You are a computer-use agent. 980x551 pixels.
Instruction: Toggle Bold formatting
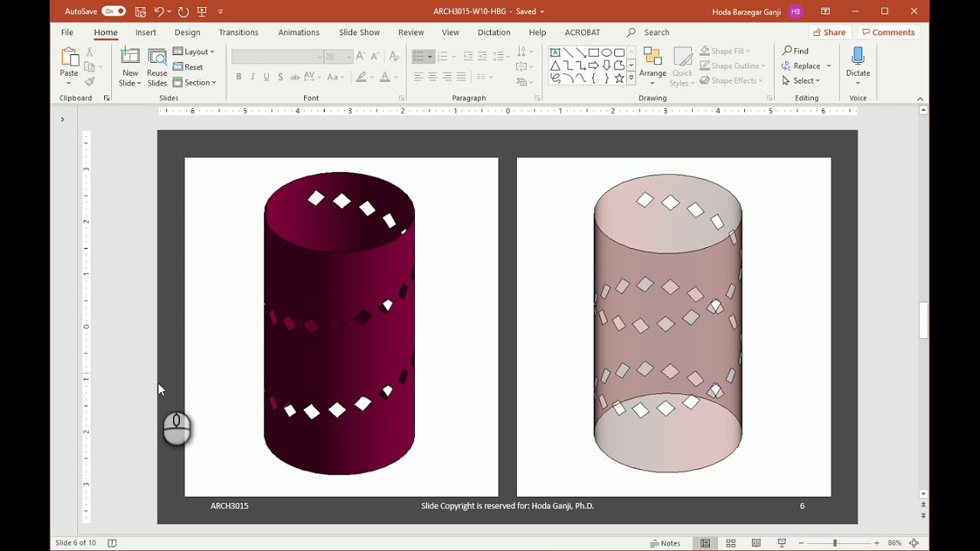pos(239,77)
